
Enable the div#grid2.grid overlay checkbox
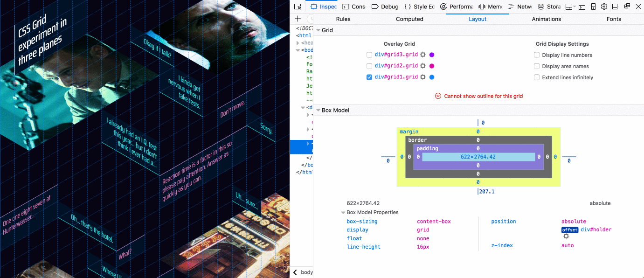(369, 66)
